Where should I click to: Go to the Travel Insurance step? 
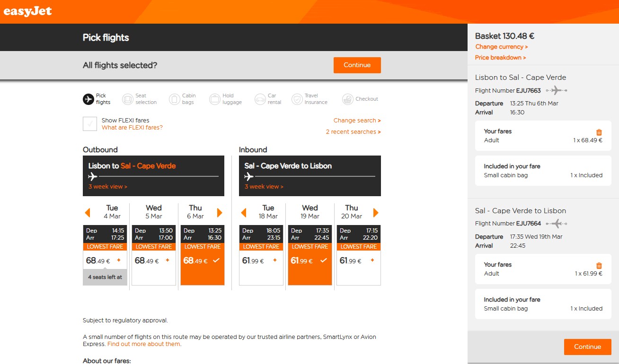coord(309,99)
